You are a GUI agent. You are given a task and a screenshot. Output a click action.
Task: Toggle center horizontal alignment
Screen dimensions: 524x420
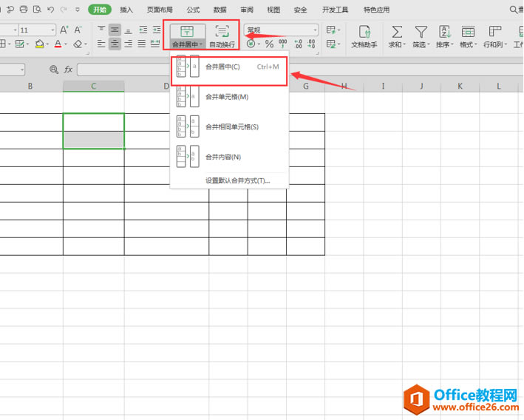point(115,44)
